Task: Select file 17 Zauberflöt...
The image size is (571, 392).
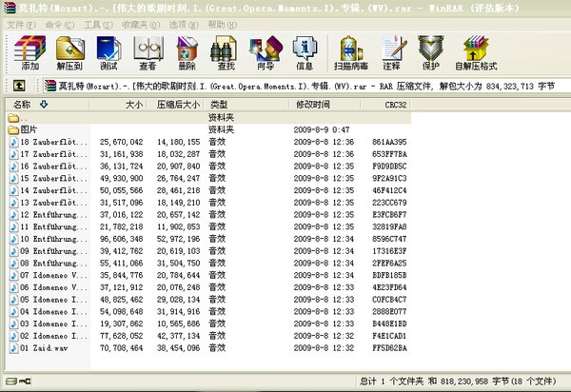Action: click(x=54, y=154)
